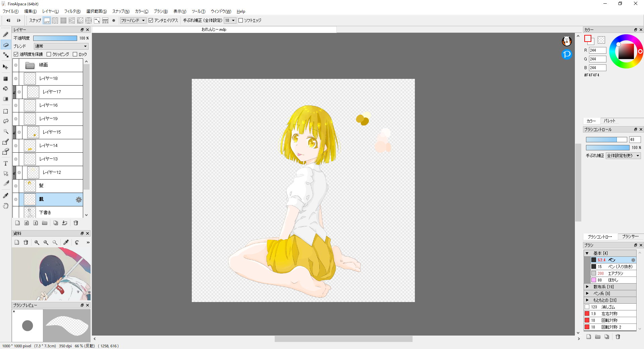Select the Text tool

(6, 164)
